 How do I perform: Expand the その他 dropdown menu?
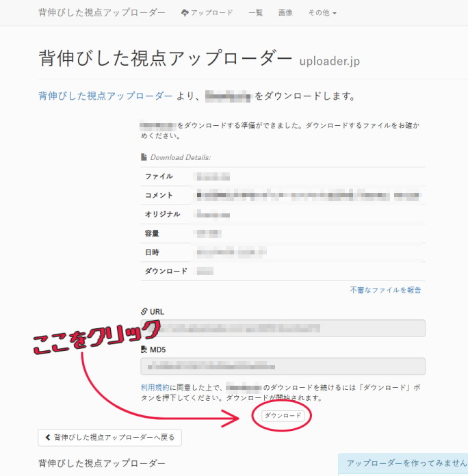322,12
